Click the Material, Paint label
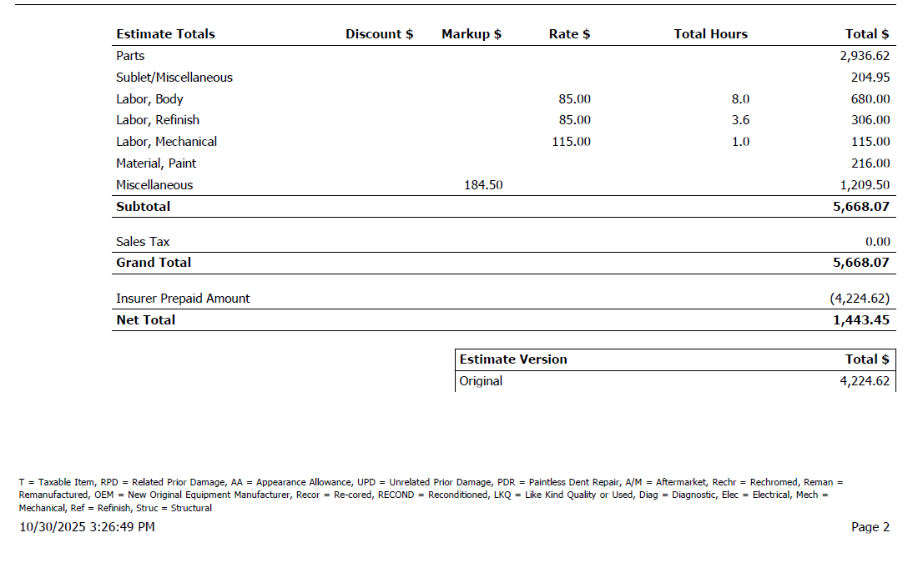The height and width of the screenshot is (588, 923). [156, 163]
